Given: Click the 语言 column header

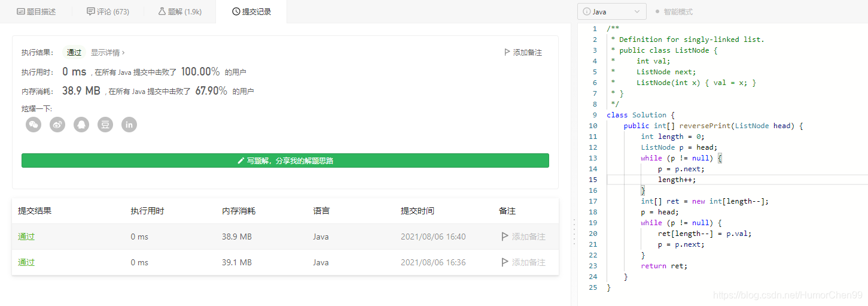Looking at the screenshot, I should [321, 211].
